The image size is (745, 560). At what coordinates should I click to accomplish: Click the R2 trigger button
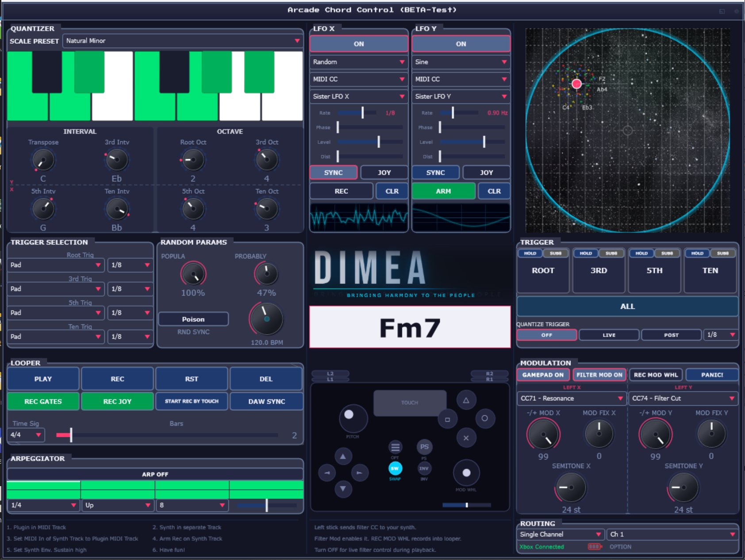[489, 374]
